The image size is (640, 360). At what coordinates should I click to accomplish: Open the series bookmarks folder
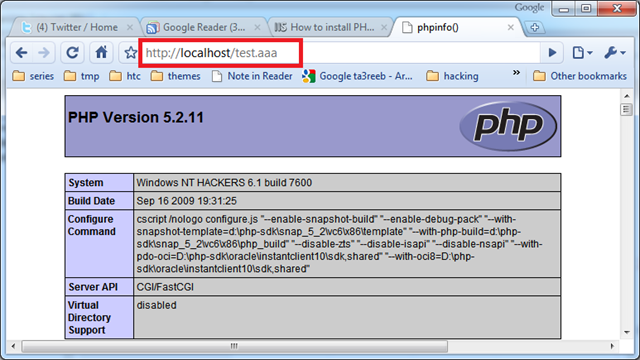point(33,76)
